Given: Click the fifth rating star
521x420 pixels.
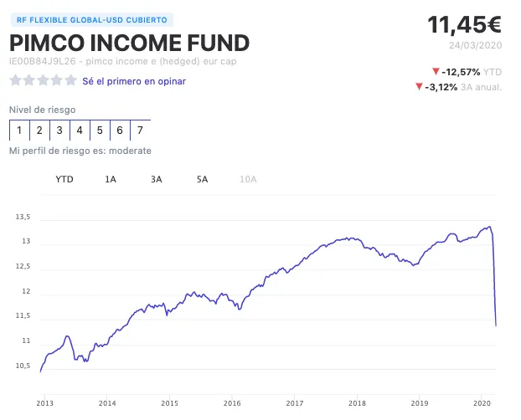Looking at the screenshot, I should [x=69, y=81].
